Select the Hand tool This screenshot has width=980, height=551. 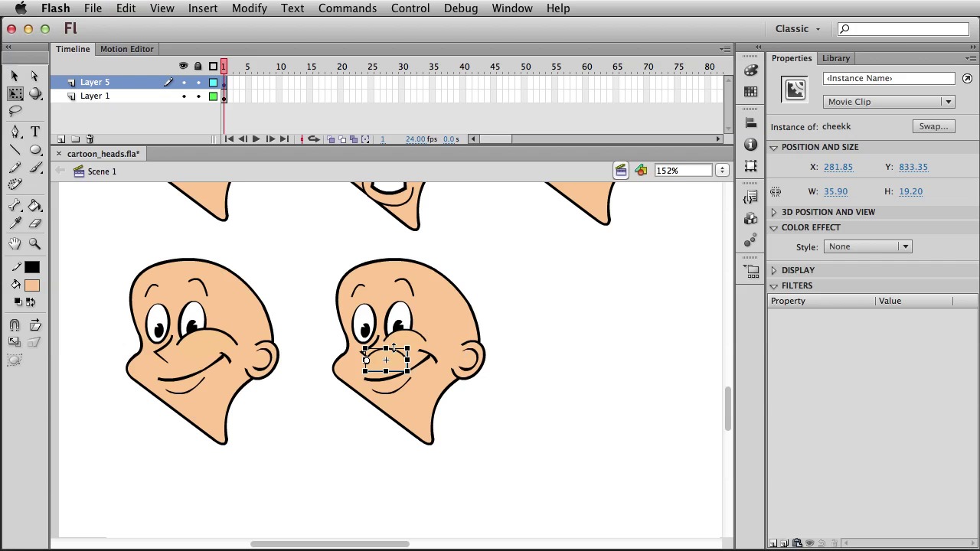(x=15, y=243)
